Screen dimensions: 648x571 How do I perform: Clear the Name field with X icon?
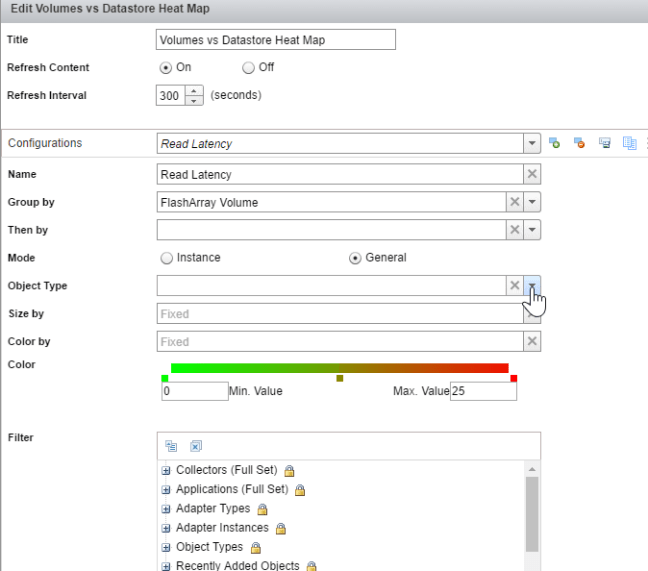click(532, 174)
